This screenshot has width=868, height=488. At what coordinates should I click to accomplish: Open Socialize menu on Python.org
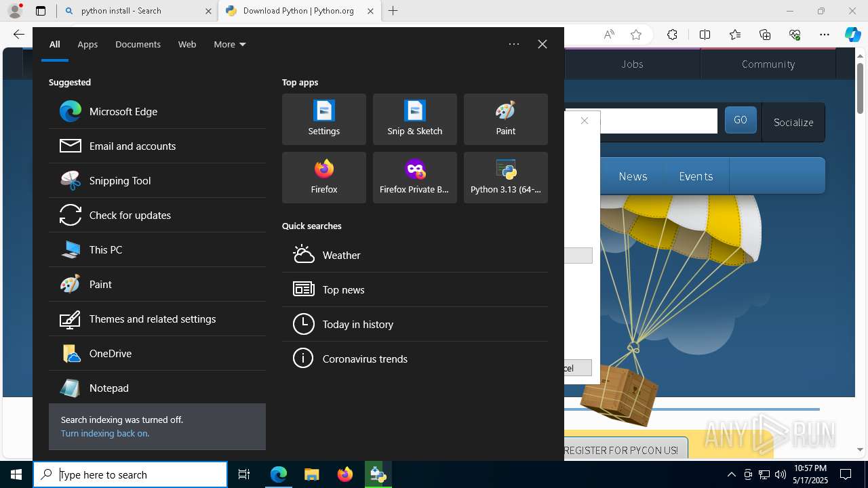point(793,122)
